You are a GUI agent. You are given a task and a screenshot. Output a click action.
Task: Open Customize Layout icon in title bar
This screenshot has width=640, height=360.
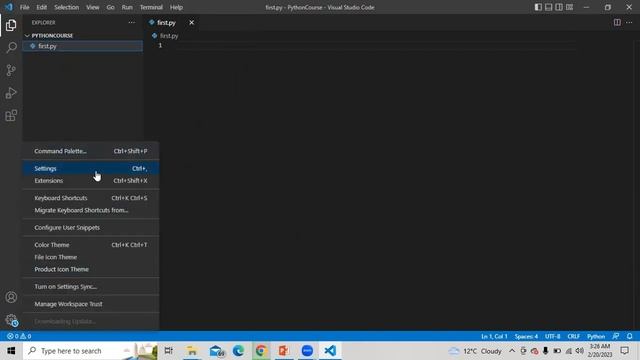(x=569, y=7)
